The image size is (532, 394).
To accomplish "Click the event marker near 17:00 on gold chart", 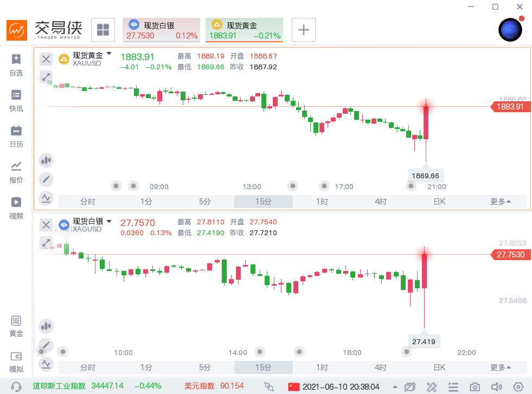I will pyautogui.click(x=324, y=186).
